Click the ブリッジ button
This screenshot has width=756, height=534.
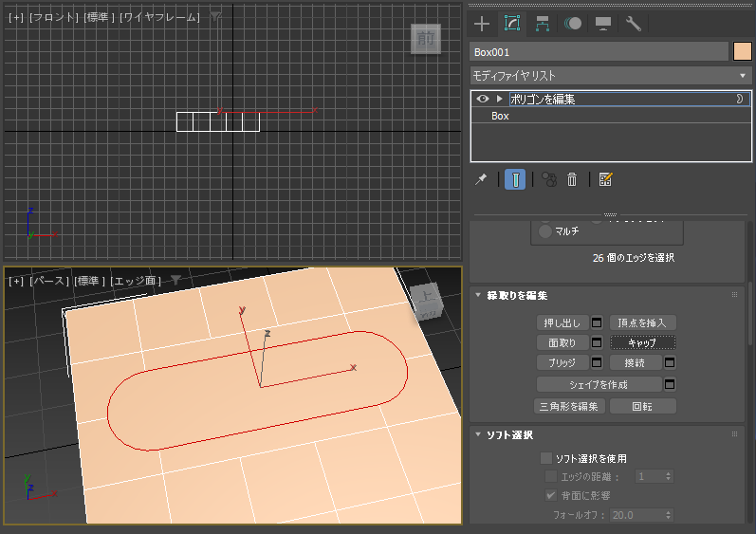pyautogui.click(x=562, y=362)
